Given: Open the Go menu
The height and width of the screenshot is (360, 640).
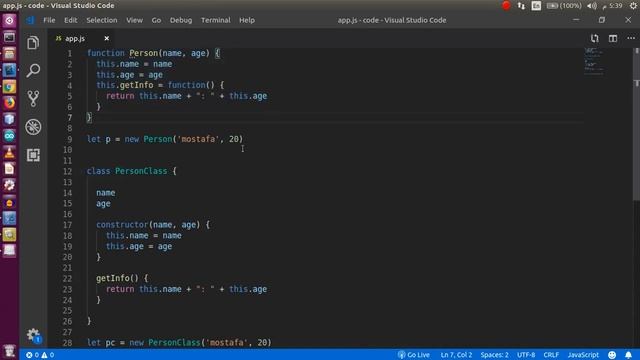Looking at the screenshot, I should (x=156, y=20).
